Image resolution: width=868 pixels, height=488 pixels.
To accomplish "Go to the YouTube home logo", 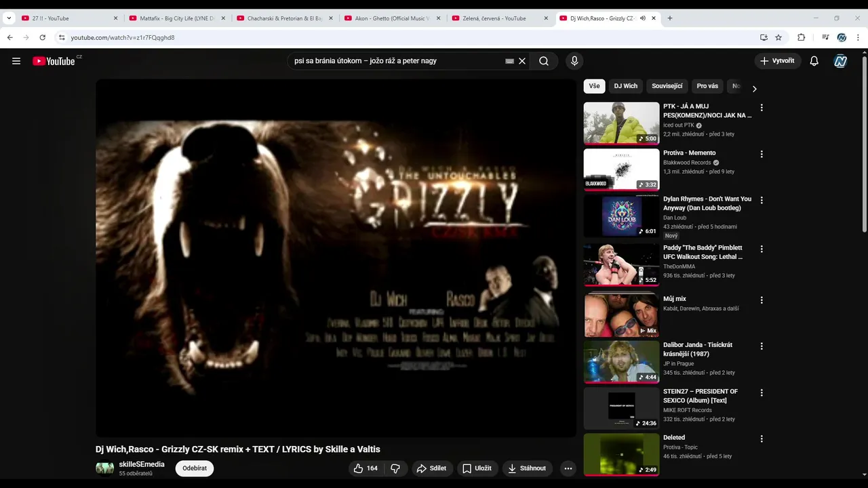I will pyautogui.click(x=54, y=61).
